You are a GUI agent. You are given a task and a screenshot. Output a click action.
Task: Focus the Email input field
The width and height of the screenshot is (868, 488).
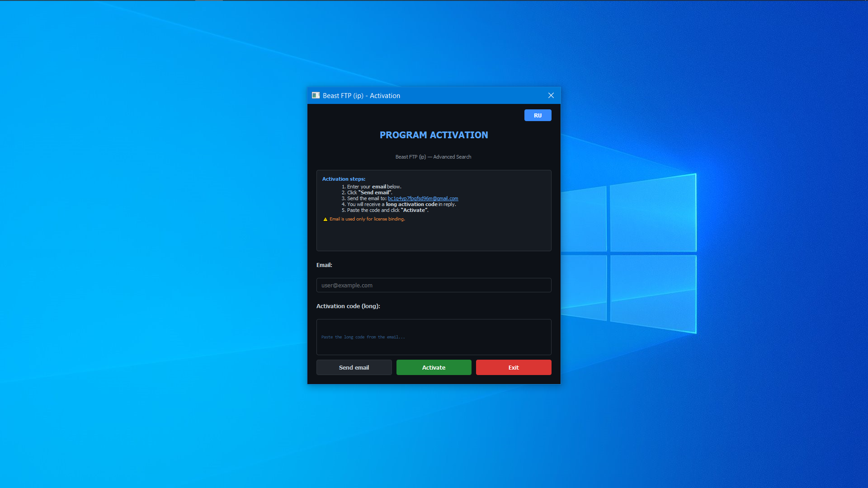click(x=434, y=285)
